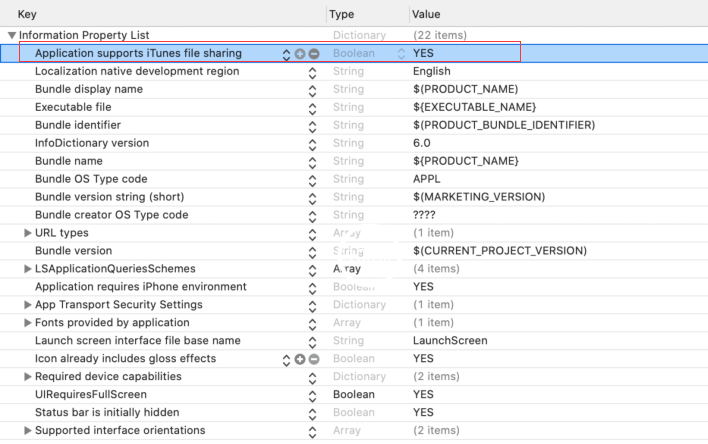The image size is (708, 444).
Task: Click the plus button on iTunes file sharing row
Action: 300,53
